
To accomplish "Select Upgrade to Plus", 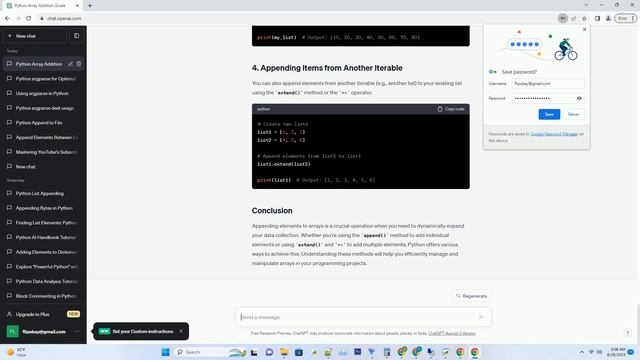I will pyautogui.click(x=43, y=314).
